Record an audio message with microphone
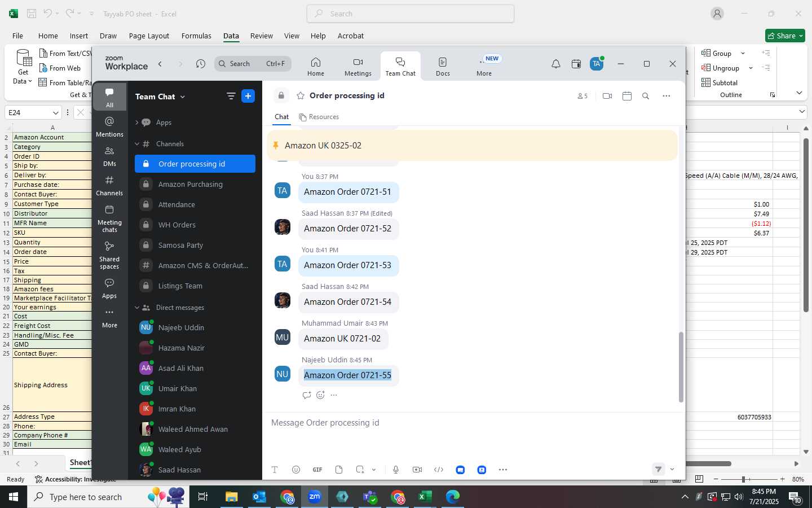 pos(396,470)
